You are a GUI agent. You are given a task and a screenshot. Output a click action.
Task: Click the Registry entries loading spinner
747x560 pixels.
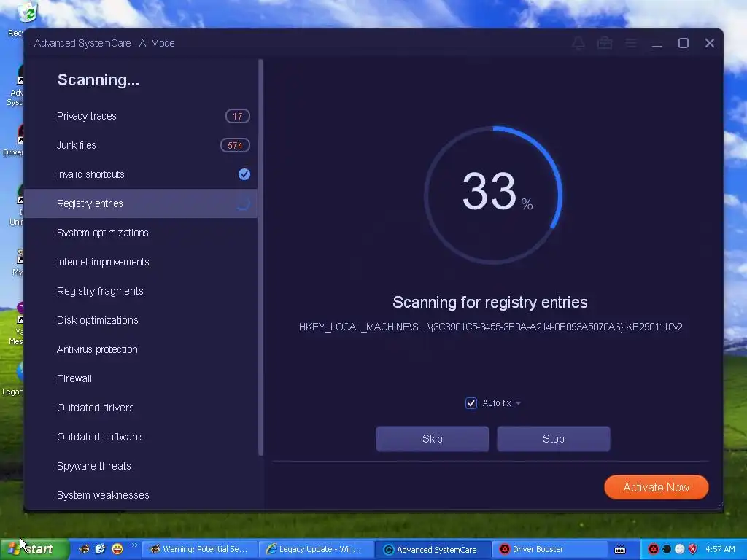244,203
